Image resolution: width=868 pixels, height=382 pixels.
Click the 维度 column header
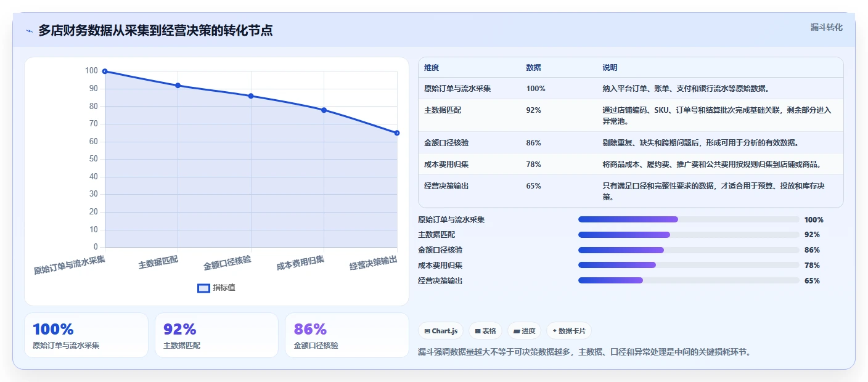point(432,68)
